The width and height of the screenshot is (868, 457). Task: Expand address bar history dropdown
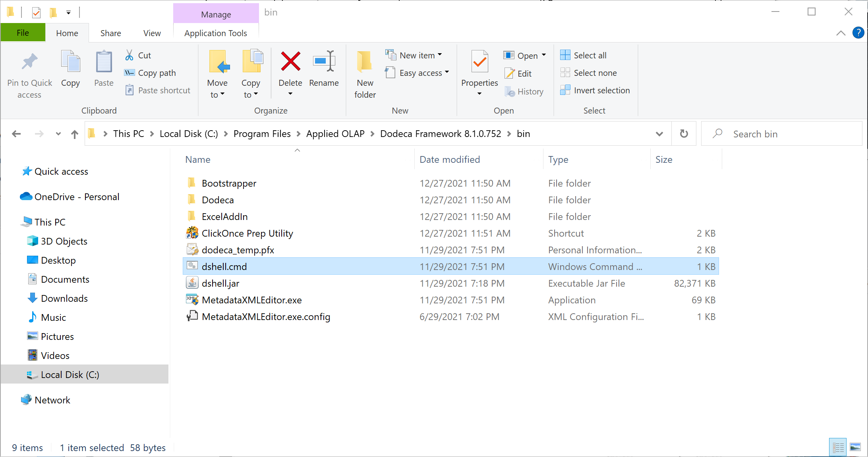tap(659, 134)
